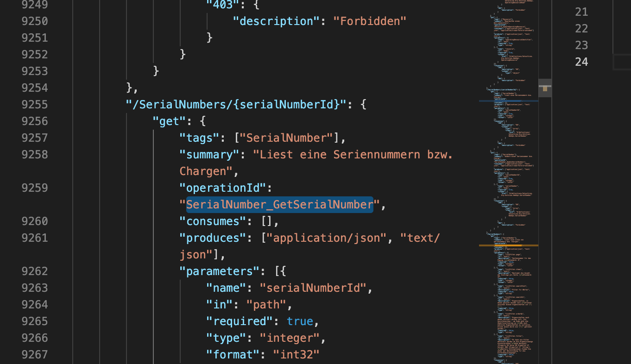Viewport: 631px width, 364px height.
Task: Click the "produces" property key
Action: pyautogui.click(x=212, y=238)
